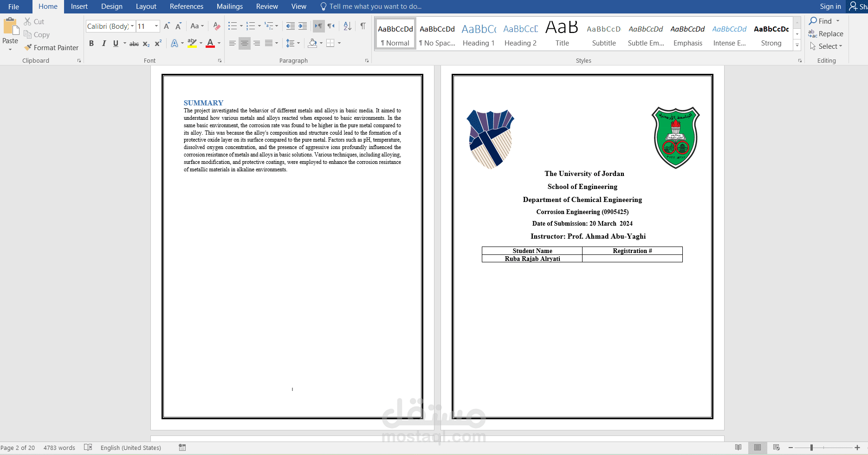Toggle Show/Hide paragraph marks

(363, 26)
